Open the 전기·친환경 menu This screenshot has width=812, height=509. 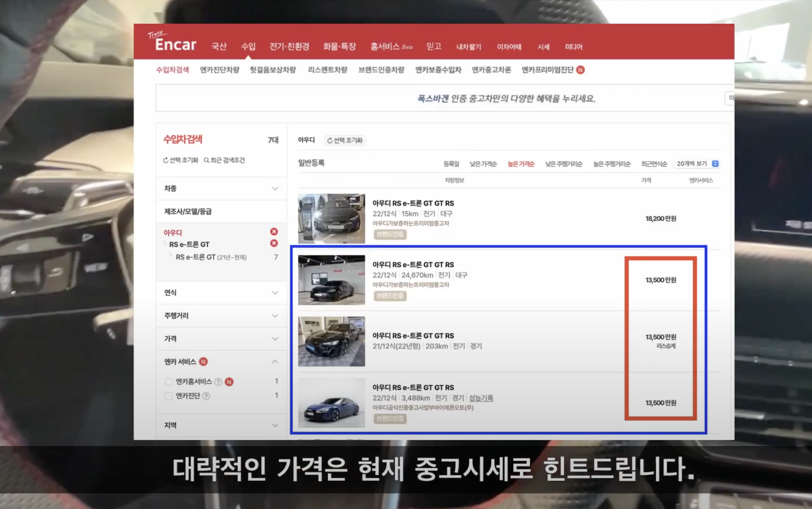(x=289, y=46)
